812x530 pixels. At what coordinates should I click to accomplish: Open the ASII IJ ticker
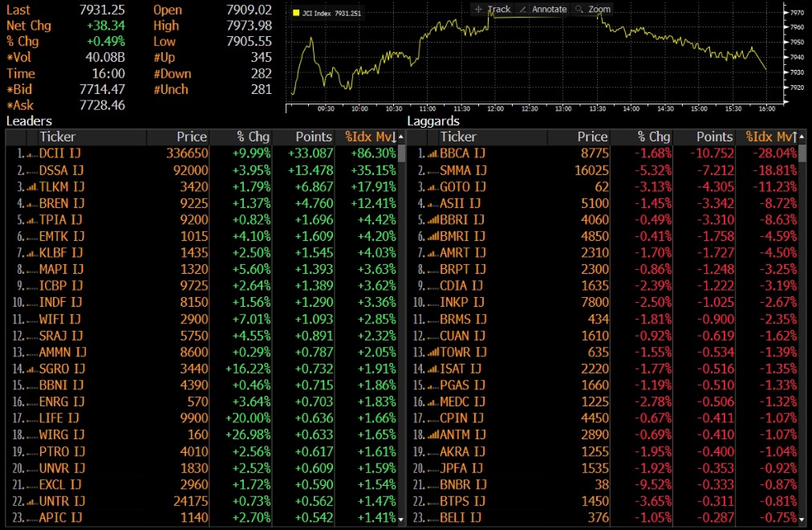pyautogui.click(x=461, y=204)
